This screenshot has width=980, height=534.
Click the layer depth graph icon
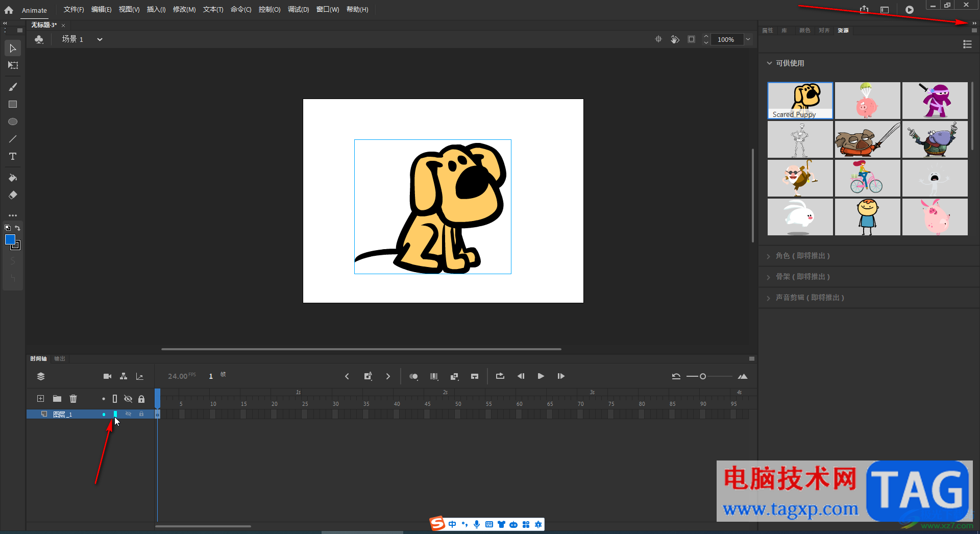pyautogui.click(x=140, y=376)
